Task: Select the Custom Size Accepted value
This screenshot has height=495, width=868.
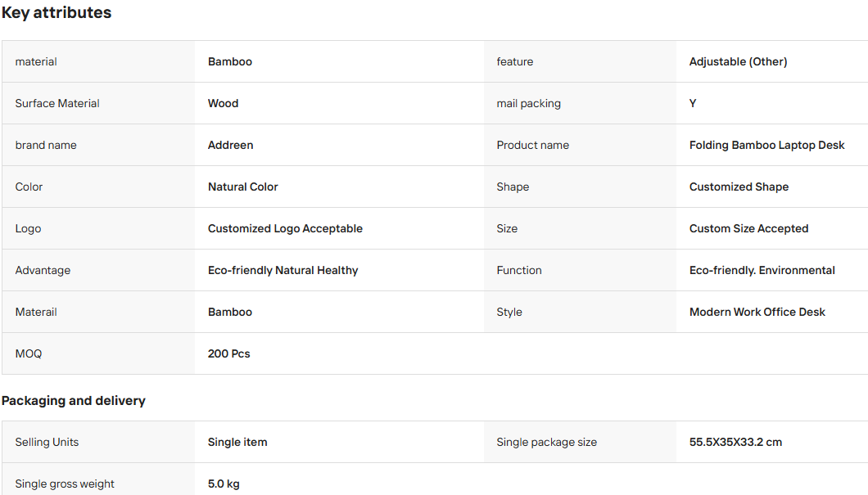Action: (x=748, y=228)
